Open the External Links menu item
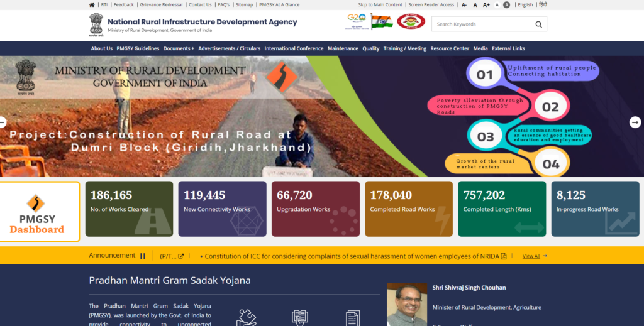Screen dimensions: 644x326 click(x=508, y=48)
